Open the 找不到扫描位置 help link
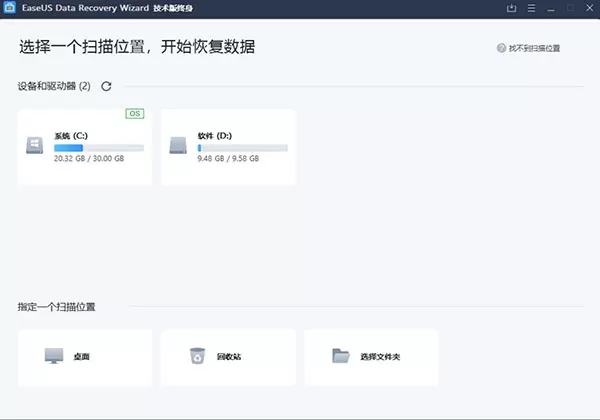Viewport: 600px width, 420px height. [x=534, y=48]
